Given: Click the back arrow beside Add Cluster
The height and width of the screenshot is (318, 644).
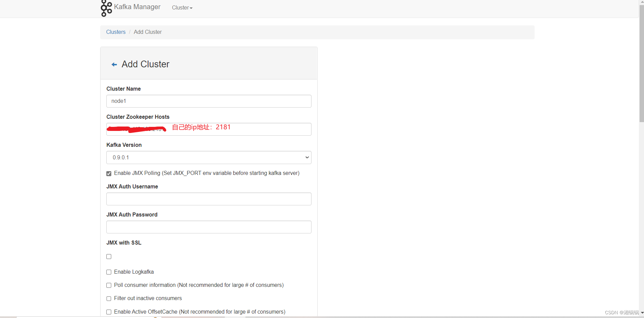Looking at the screenshot, I should click(114, 65).
